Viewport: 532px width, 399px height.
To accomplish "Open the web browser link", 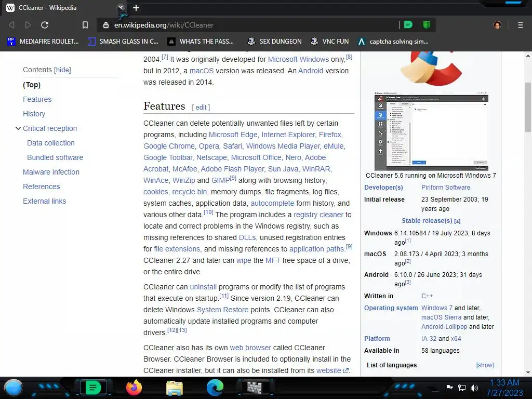I will [x=250, y=348].
